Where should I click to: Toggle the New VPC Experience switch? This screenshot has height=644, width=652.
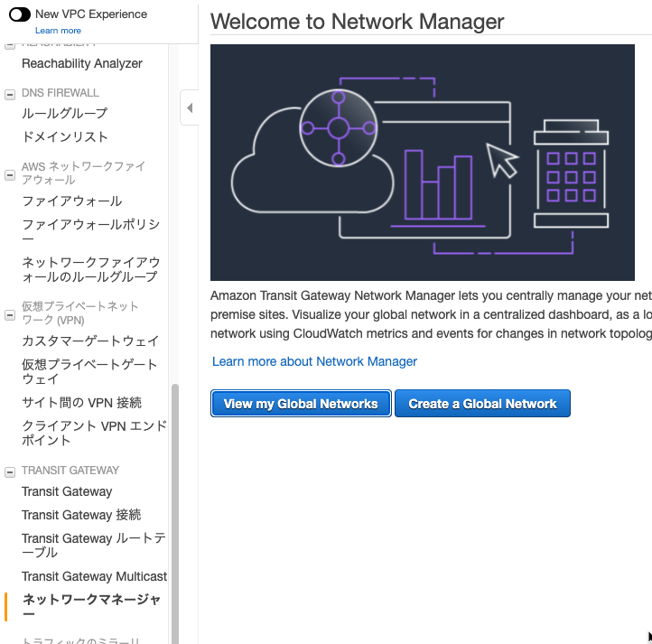[x=20, y=14]
